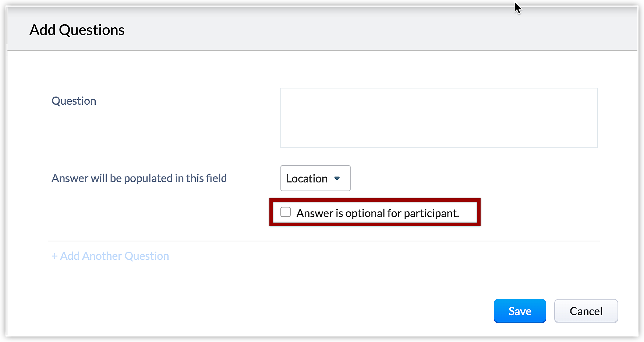This screenshot has height=342, width=644.
Task: Click inside the Question text area
Action: [x=439, y=118]
